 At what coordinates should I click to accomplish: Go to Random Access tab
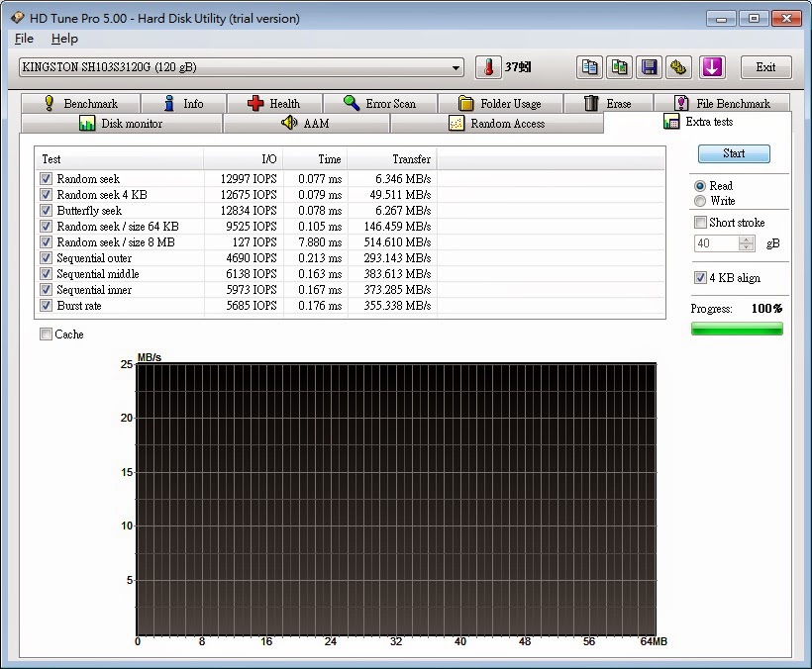tap(497, 123)
